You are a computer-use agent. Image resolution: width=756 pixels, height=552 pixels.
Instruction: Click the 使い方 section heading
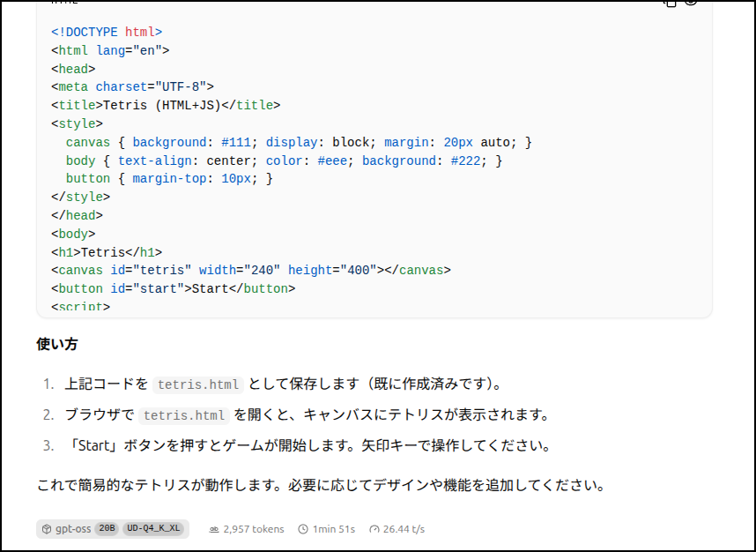point(57,344)
